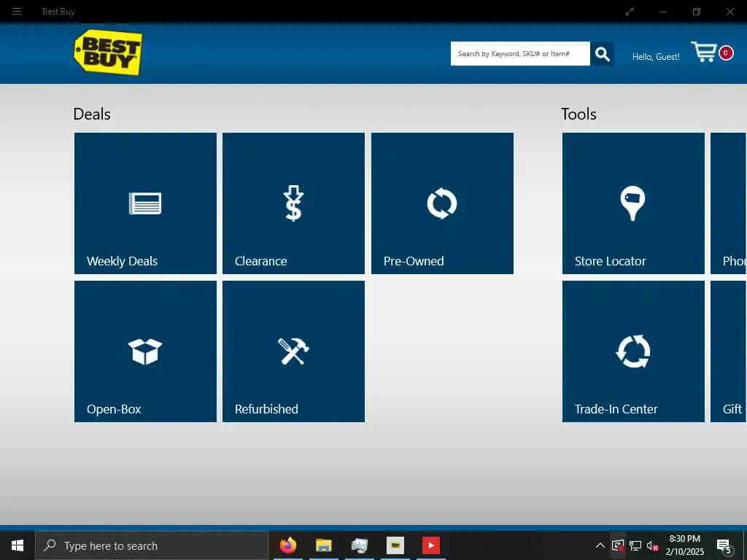Click the taskbar clock and date
Screen dimensions: 747x560
click(684, 545)
